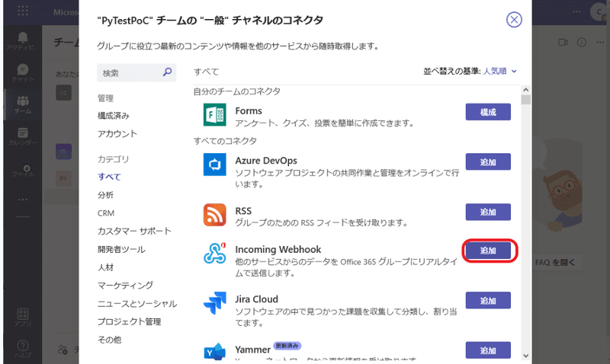
Task: Open Apps store in Teams sidebar
Action: 23,318
